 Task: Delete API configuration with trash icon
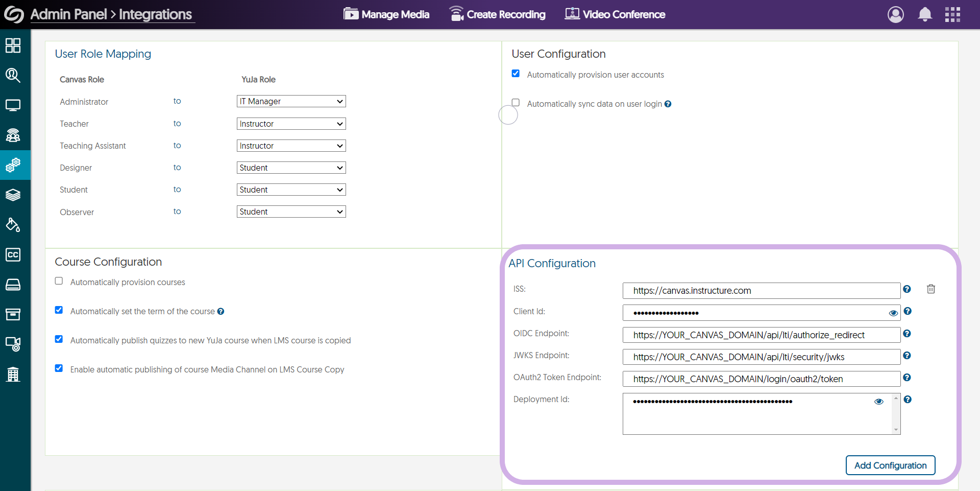[x=931, y=289]
